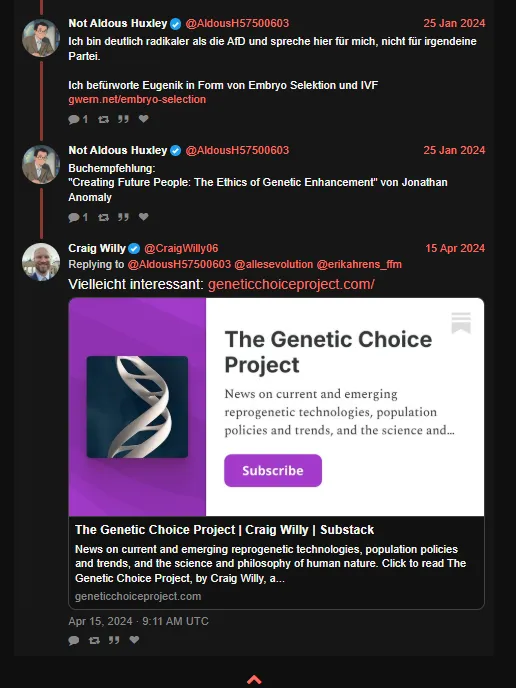The width and height of the screenshot is (516, 688).
Task: Quote Craig Willy's tweet
Action: (114, 640)
